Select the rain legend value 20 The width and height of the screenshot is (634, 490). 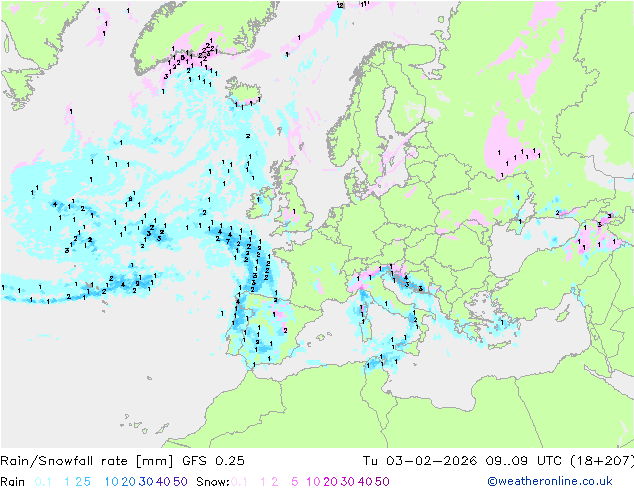(129, 482)
